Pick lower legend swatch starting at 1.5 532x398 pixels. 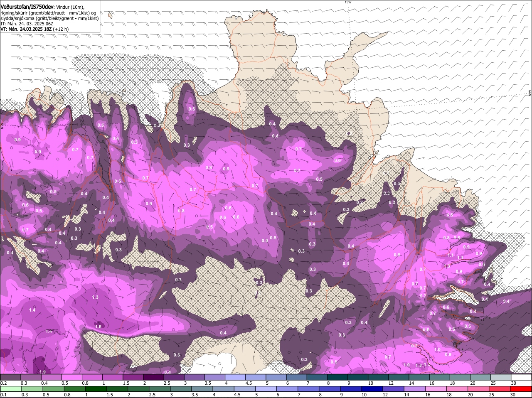tap(117, 389)
